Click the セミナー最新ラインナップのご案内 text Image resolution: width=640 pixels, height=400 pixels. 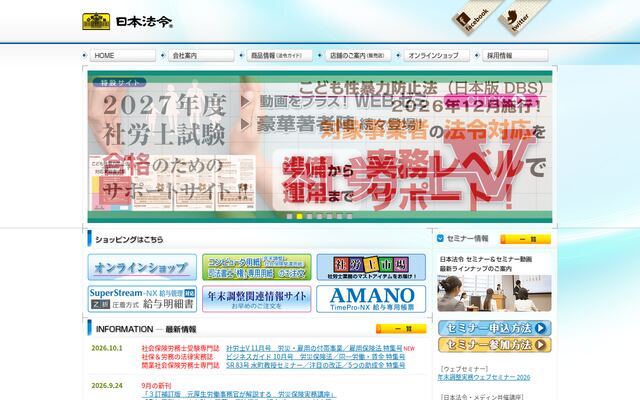coord(486,264)
